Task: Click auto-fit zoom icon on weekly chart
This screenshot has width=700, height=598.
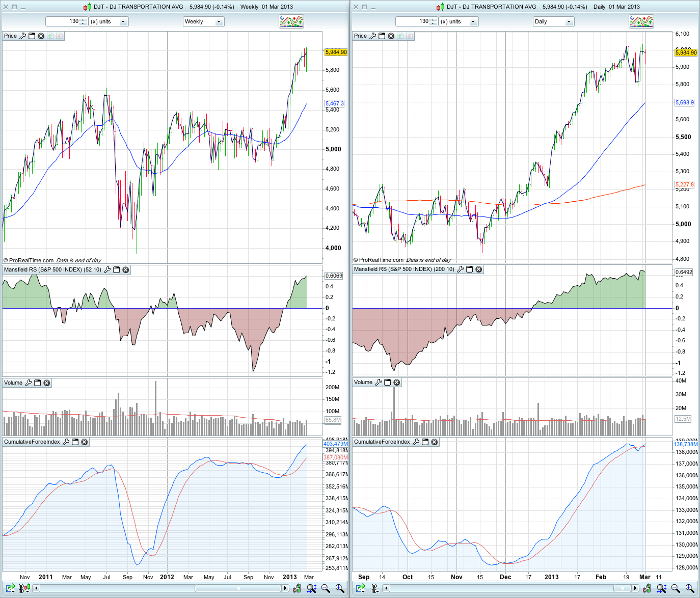Action: pyautogui.click(x=311, y=588)
